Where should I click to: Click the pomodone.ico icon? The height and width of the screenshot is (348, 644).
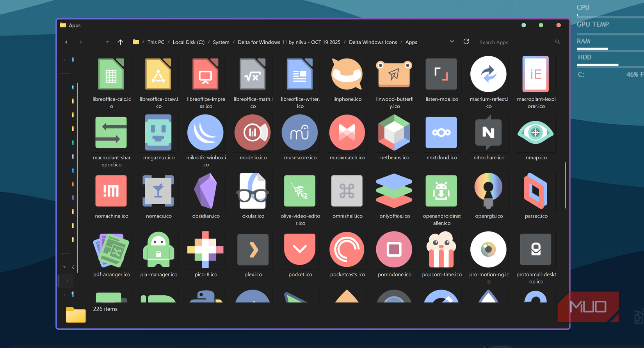(x=394, y=250)
